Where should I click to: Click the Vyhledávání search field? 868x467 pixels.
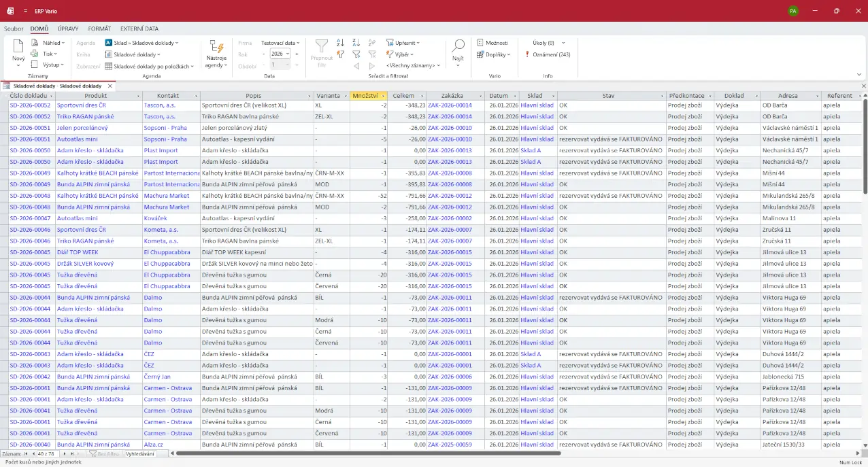pos(140,453)
